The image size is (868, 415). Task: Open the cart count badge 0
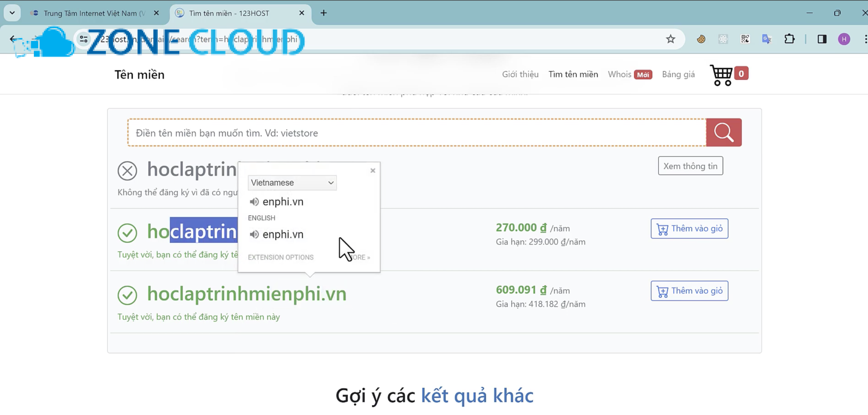point(741,74)
